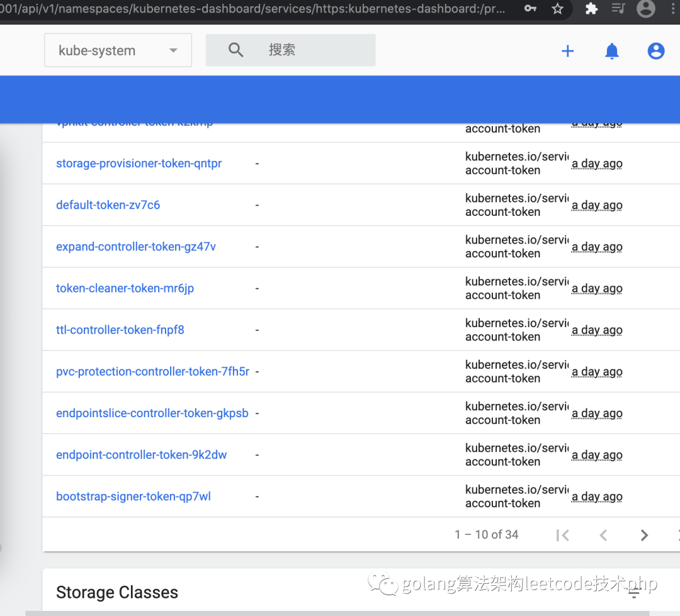Open the expand-controller-token-gz47v secret
The width and height of the screenshot is (680, 616).
[x=135, y=246]
